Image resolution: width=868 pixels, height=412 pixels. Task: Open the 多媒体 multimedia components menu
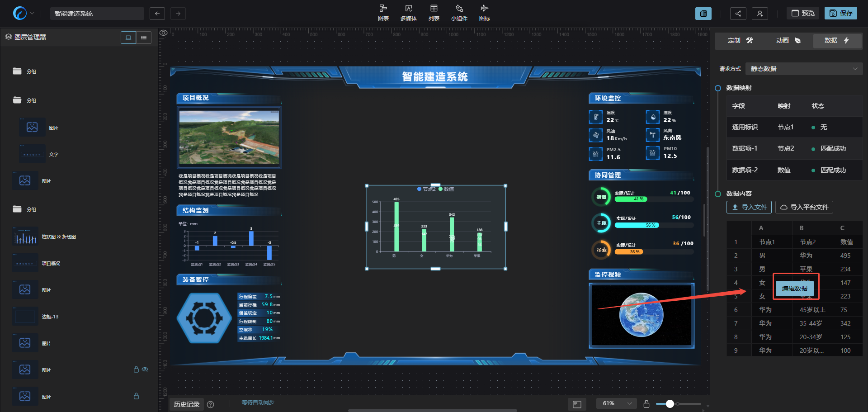point(408,13)
